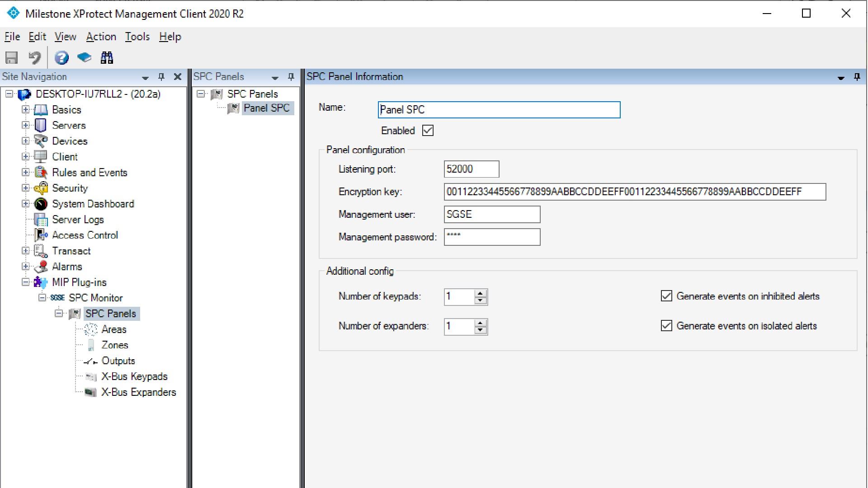
Task: Click the Areas icon in tree
Action: point(91,329)
